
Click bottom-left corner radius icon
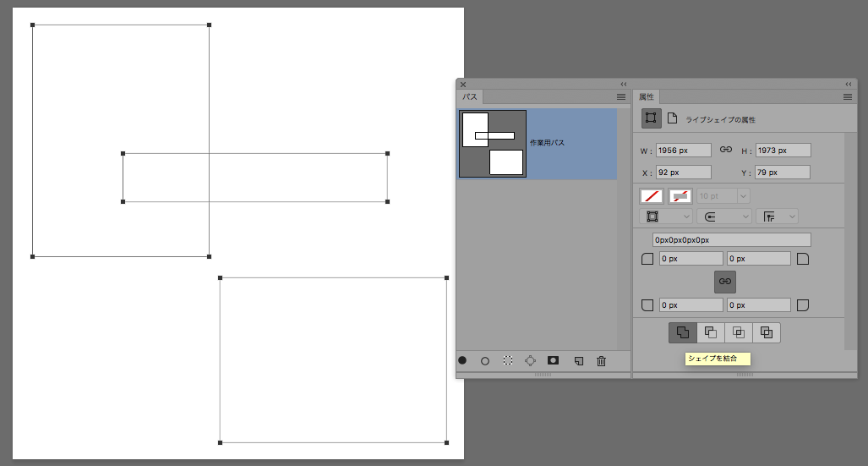[x=647, y=305]
